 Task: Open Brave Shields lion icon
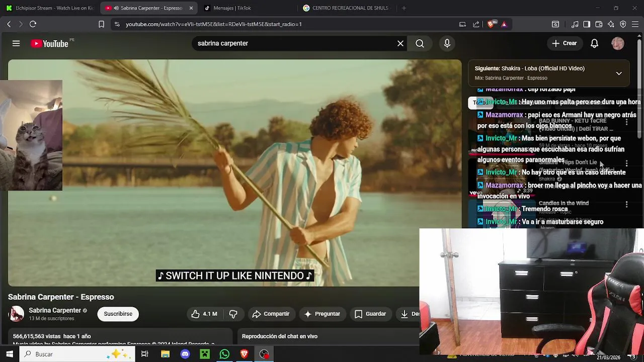pos(491,24)
